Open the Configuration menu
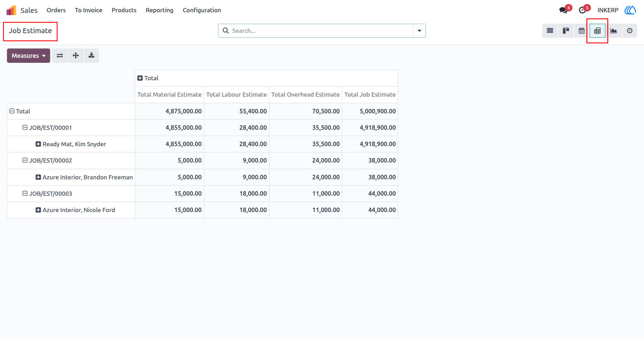 point(202,10)
